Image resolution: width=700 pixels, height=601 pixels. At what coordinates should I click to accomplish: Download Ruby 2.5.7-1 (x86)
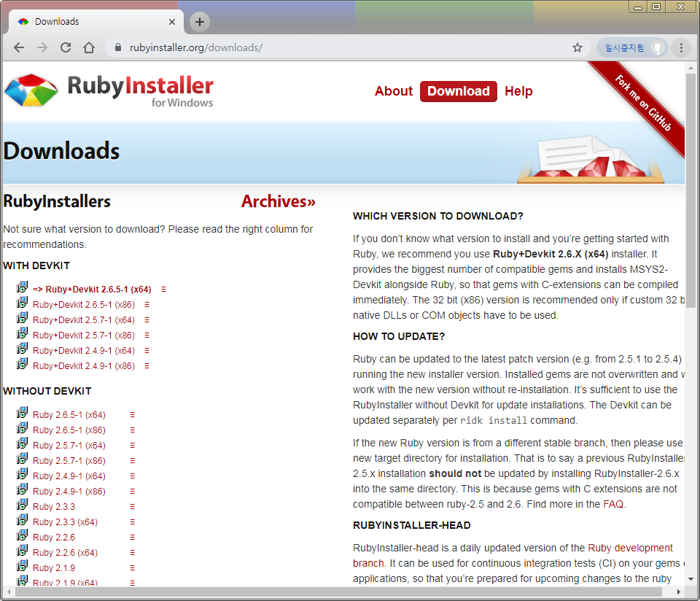69,460
